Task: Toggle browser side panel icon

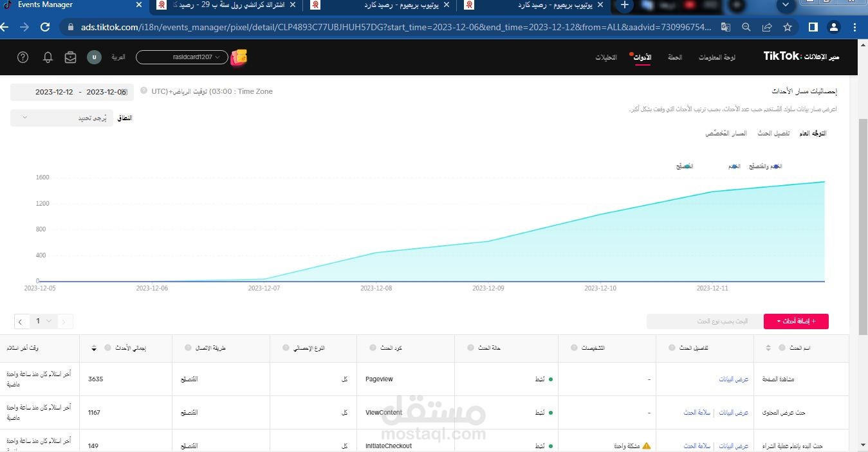Action: pyautogui.click(x=813, y=27)
